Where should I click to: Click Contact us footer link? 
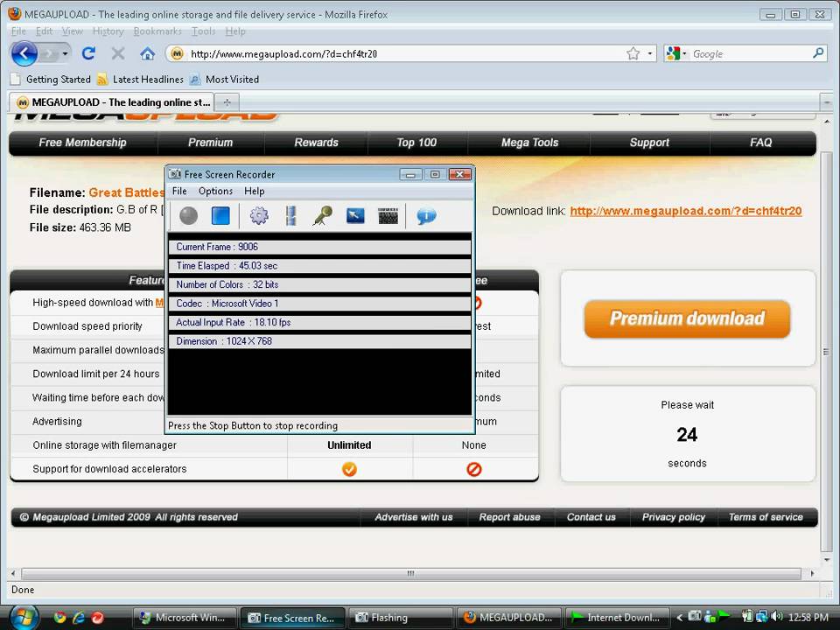591,517
